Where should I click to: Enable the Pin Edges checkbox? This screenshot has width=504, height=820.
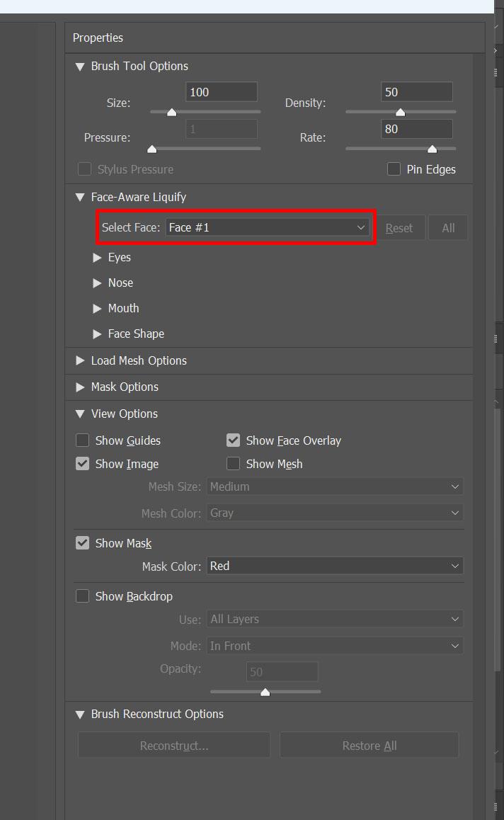(394, 169)
